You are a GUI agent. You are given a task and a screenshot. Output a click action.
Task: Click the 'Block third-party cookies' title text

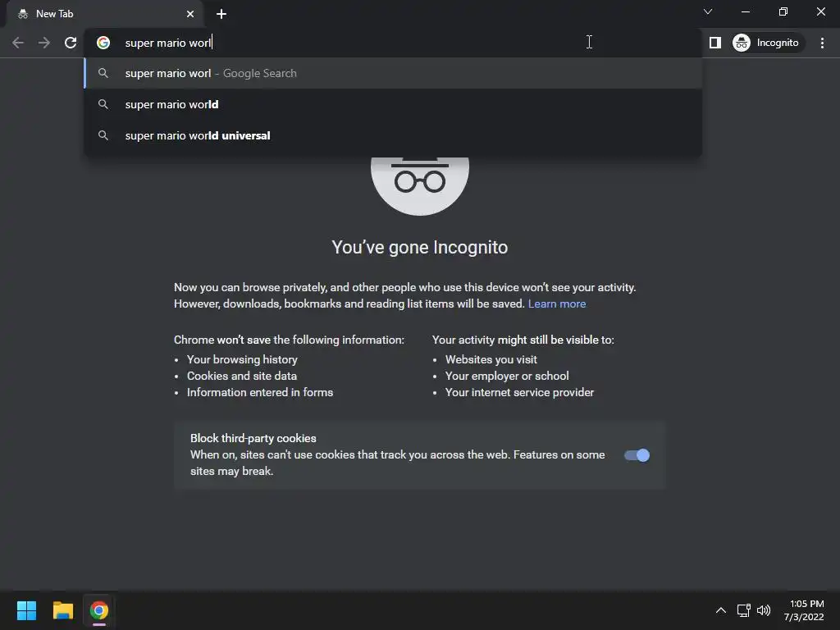pos(253,438)
